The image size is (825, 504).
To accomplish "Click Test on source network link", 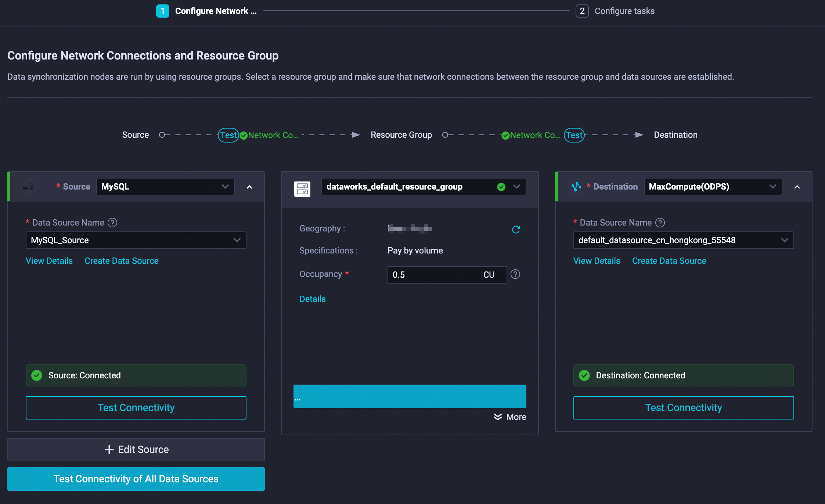I will click(x=228, y=135).
